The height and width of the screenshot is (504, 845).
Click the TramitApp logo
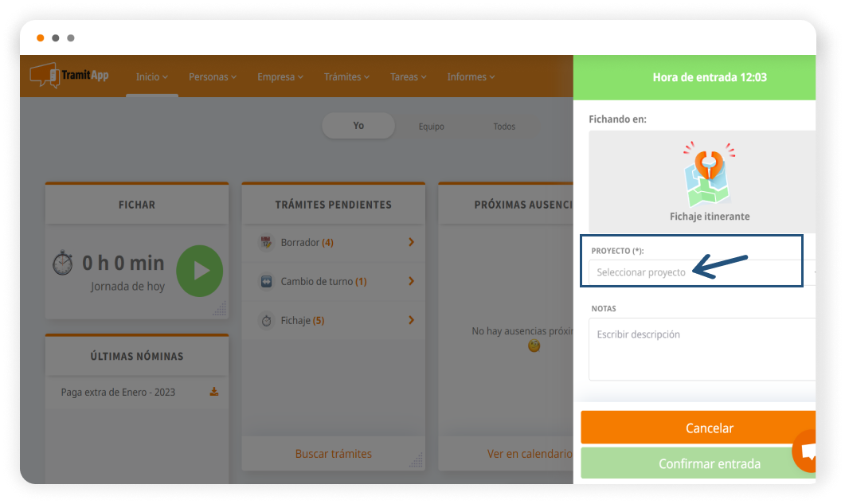[69, 76]
